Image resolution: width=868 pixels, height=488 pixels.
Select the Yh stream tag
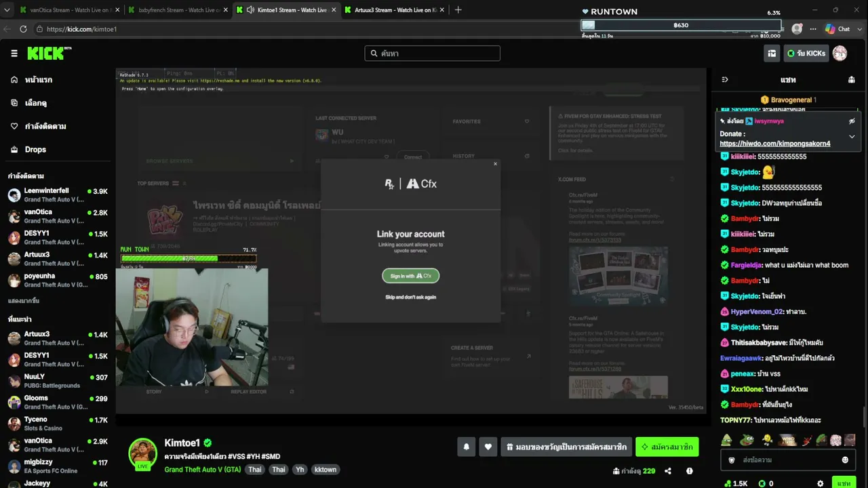pyautogui.click(x=300, y=470)
